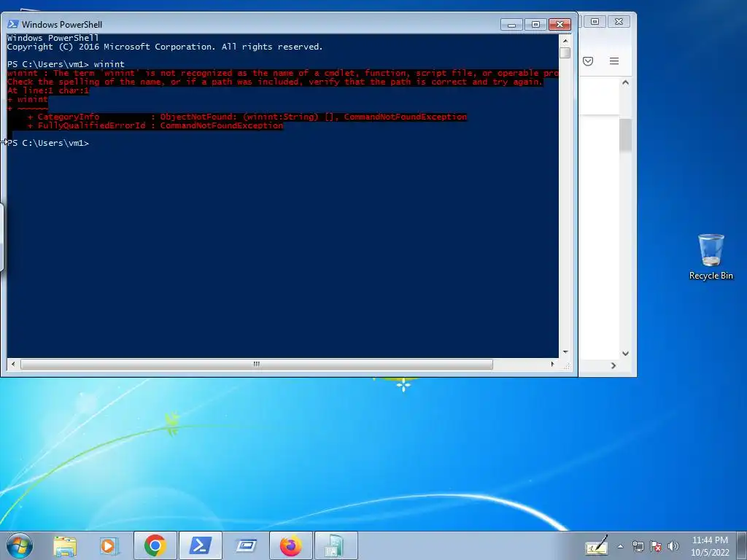Click the 'Check the spelling of the name' line
Screen dimensions: 747x560
(275, 82)
